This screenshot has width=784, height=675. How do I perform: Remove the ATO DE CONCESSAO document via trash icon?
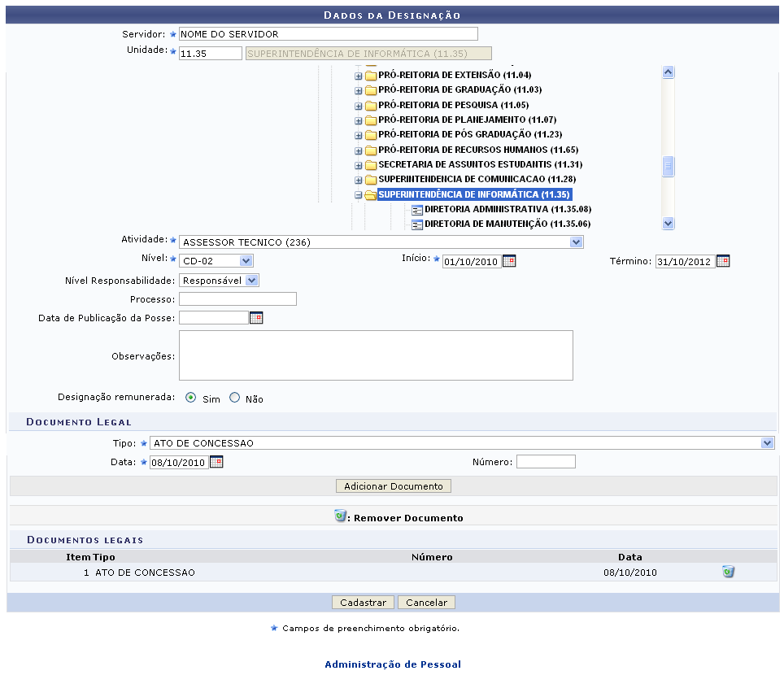coord(728,572)
